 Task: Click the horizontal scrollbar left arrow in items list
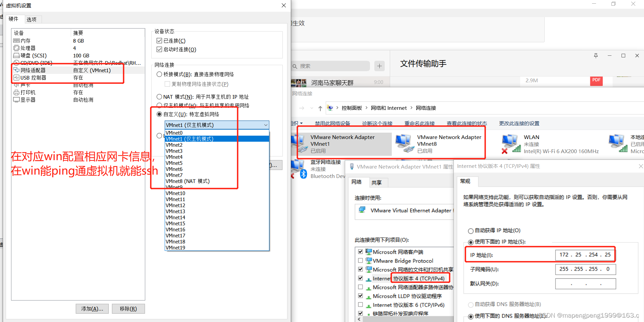359,319
